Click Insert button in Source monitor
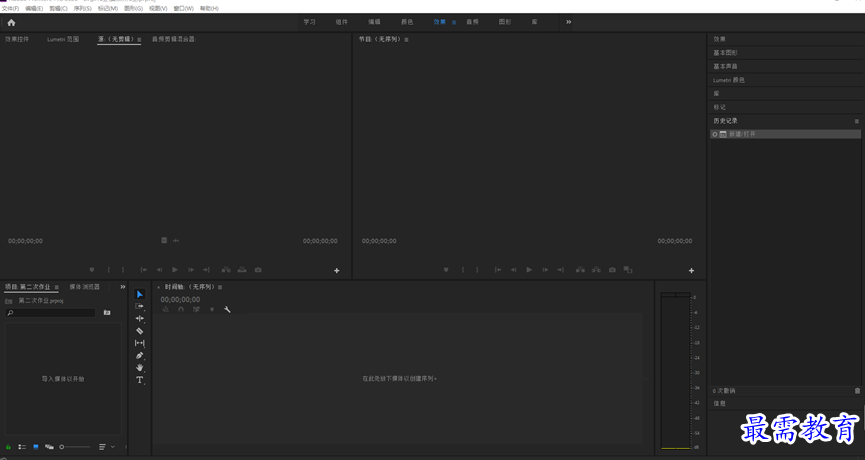Screen dimensions: 865x460 tap(226, 270)
